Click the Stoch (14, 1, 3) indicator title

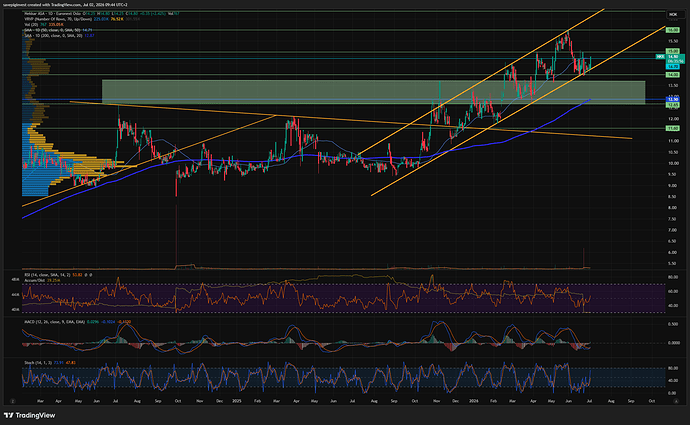point(38,363)
